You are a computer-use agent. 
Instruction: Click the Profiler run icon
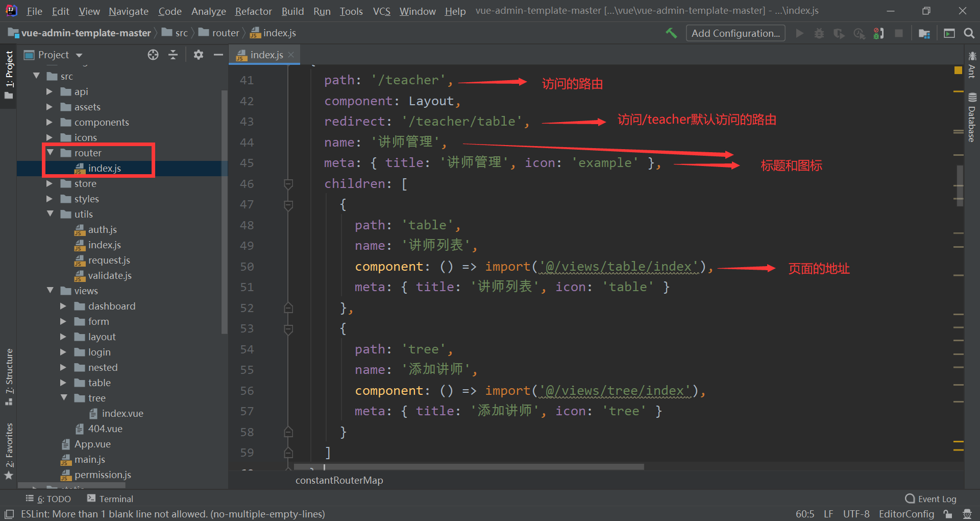coord(860,33)
